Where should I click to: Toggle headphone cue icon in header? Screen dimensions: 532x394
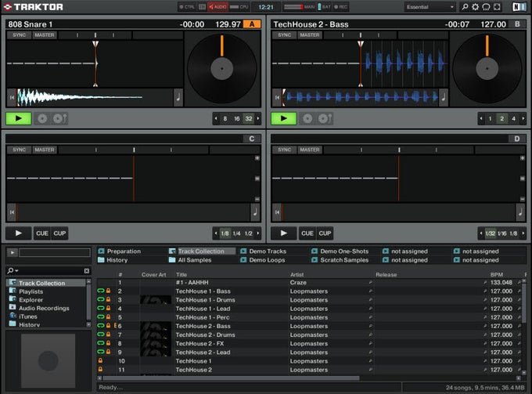[486, 7]
